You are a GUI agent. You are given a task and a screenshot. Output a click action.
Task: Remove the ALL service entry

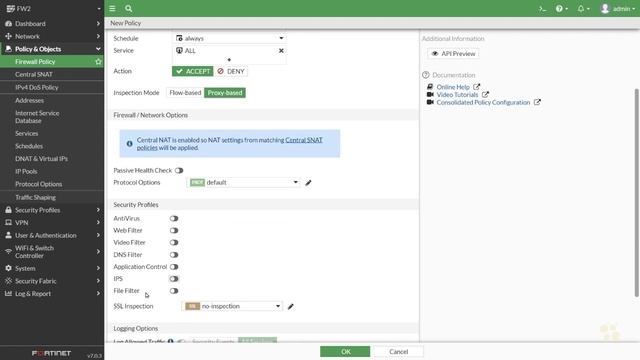click(x=281, y=51)
